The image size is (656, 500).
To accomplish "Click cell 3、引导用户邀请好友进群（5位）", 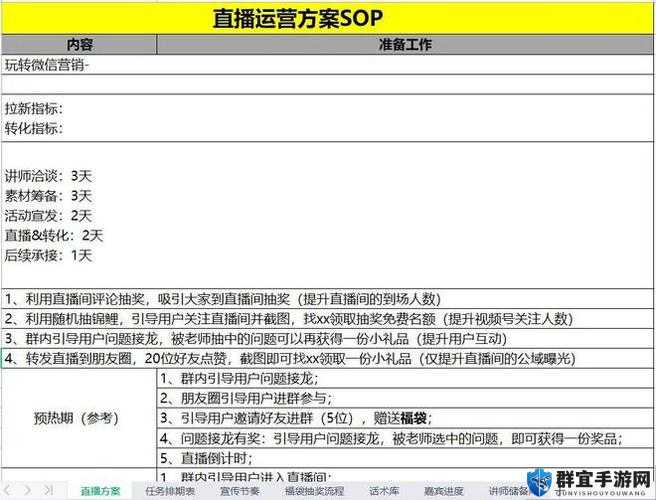I will pyautogui.click(x=405, y=418).
